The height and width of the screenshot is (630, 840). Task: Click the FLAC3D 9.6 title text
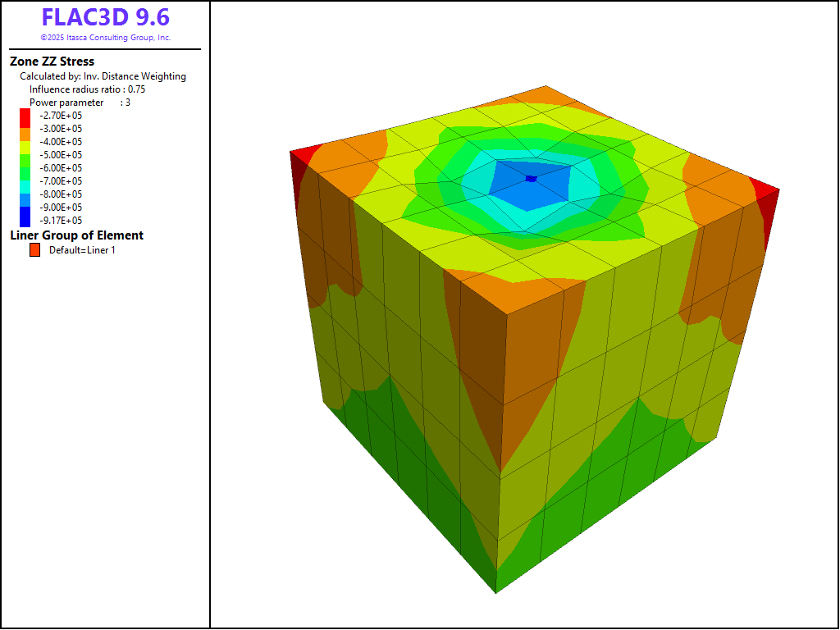pyautogui.click(x=106, y=18)
